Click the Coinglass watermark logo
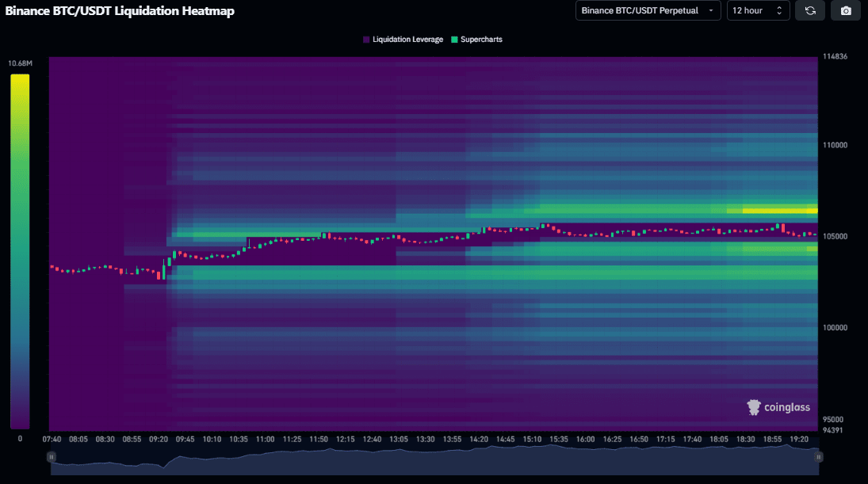 coord(778,407)
